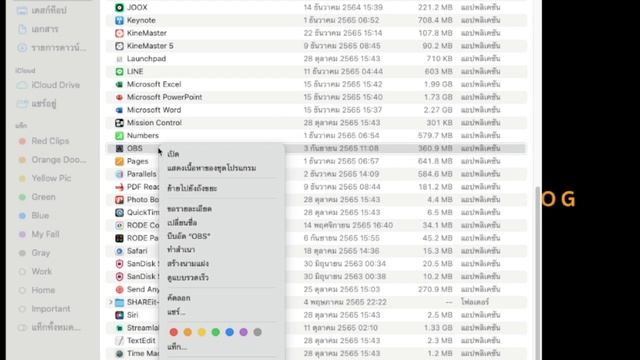
Task: Select the Mission Control icon
Action: (119, 123)
